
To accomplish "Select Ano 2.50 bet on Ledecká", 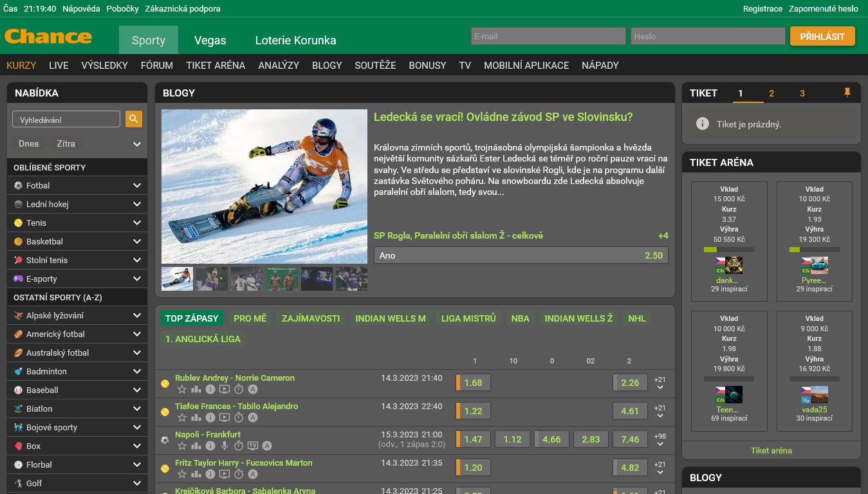I will (x=521, y=255).
